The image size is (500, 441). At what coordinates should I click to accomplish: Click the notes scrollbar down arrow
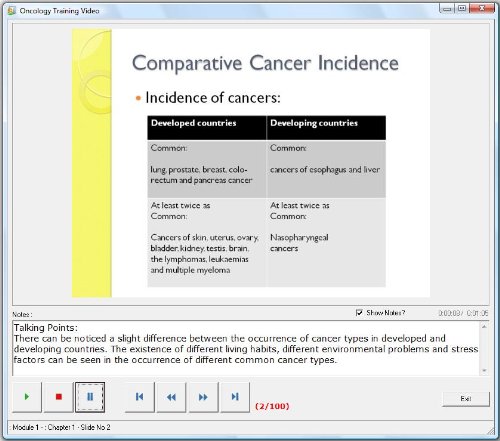(x=484, y=370)
